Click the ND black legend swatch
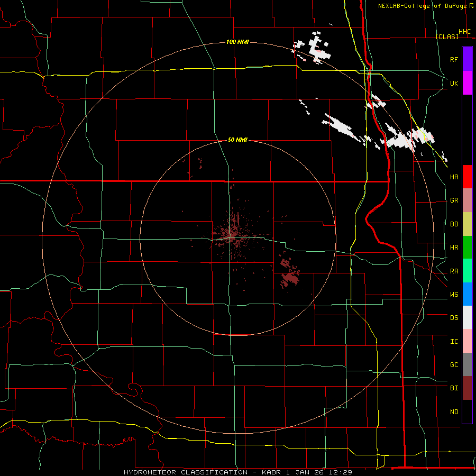The width and height of the screenshot is (476, 476). tap(467, 411)
